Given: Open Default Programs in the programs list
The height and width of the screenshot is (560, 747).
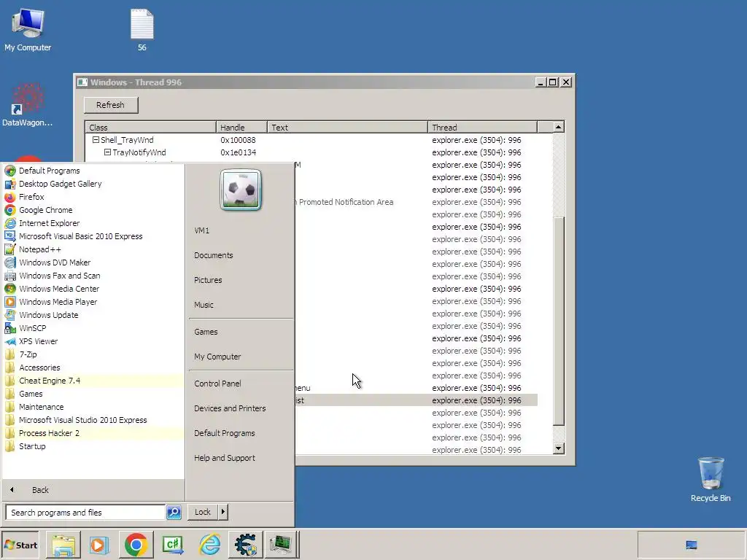Looking at the screenshot, I should [x=50, y=171].
